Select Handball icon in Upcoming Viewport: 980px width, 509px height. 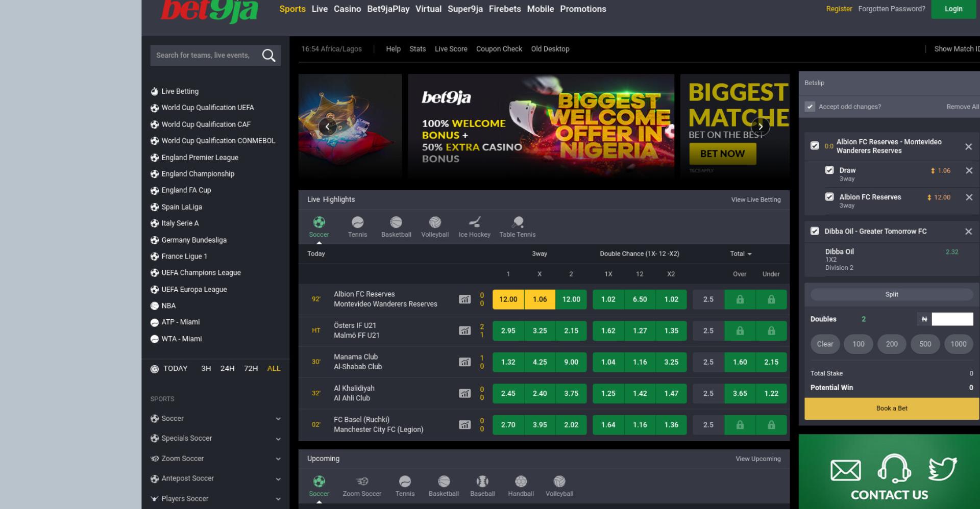point(521,481)
